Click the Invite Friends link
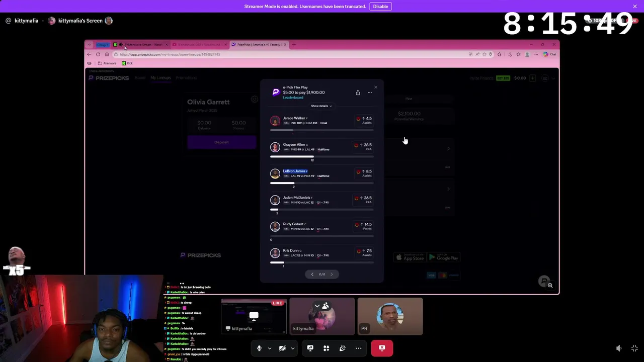This screenshot has height=362, width=644. coord(482,78)
